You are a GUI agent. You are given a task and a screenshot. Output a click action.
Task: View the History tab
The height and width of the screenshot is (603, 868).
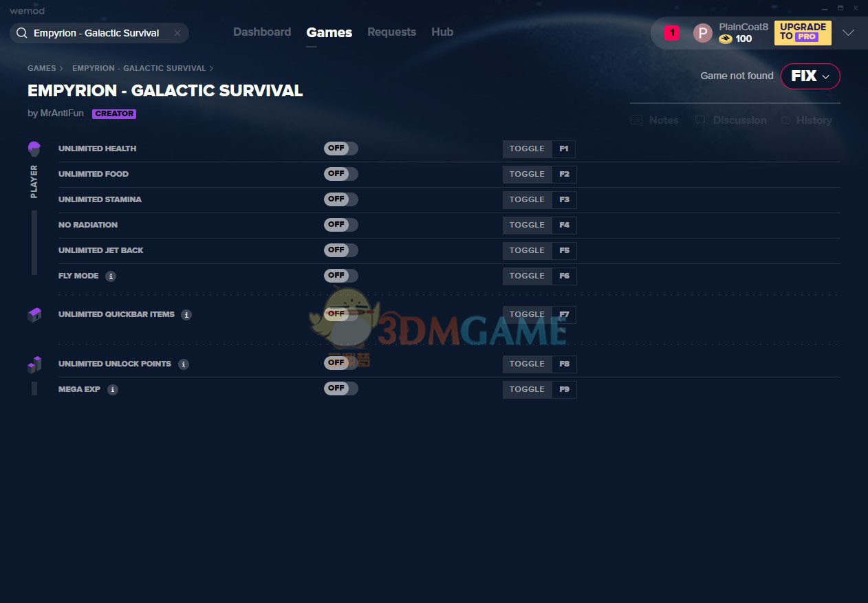[x=806, y=120]
